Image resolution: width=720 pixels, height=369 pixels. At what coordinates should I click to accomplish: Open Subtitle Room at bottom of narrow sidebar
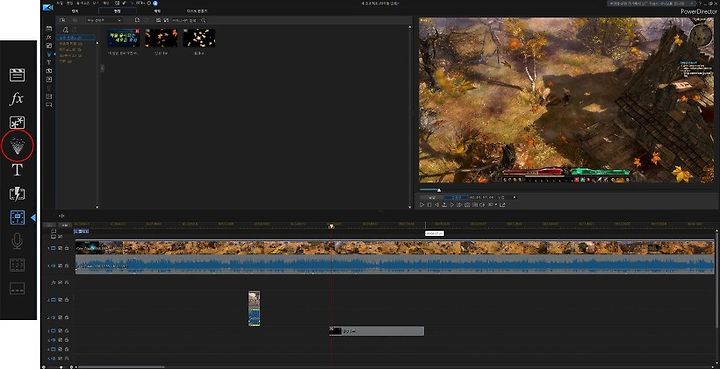click(x=49, y=105)
